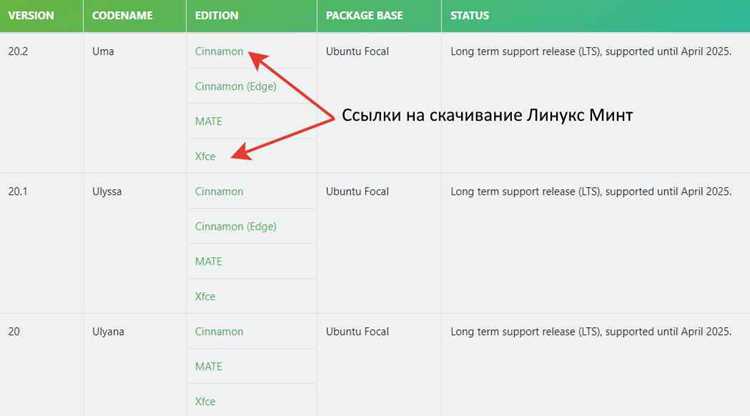Click the LTS status text for Ulyana

(591, 331)
